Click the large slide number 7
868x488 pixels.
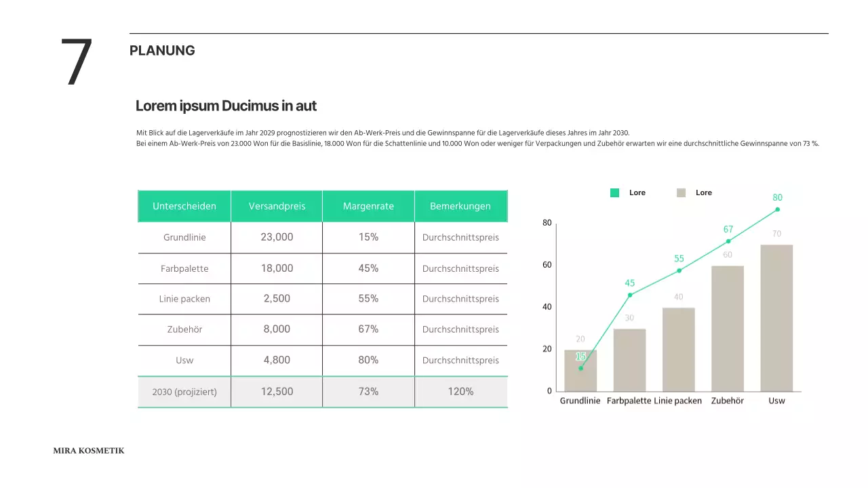tap(77, 63)
